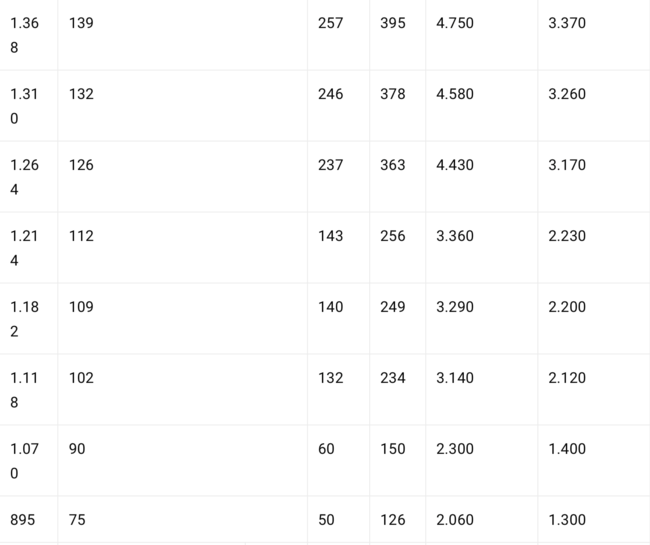Select the cell containing 395

coord(397,35)
